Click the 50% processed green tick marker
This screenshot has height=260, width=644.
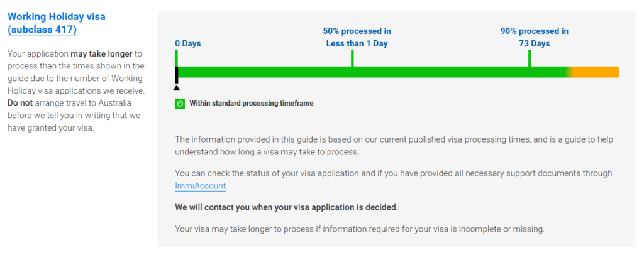[x=352, y=58]
